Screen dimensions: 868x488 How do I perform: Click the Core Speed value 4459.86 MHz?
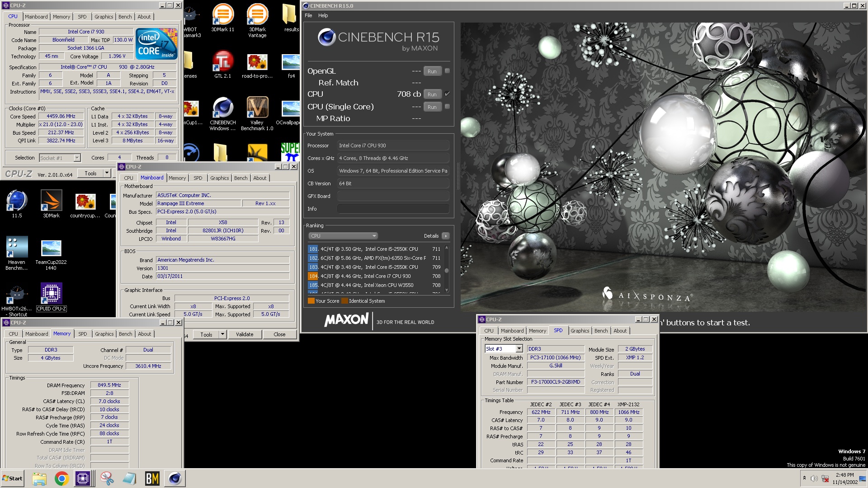point(61,116)
